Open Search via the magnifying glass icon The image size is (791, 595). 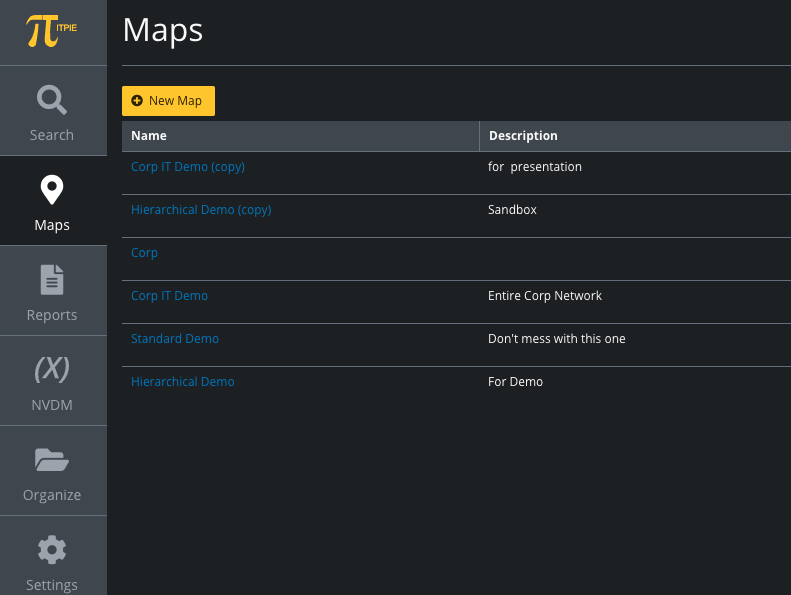click(52, 100)
